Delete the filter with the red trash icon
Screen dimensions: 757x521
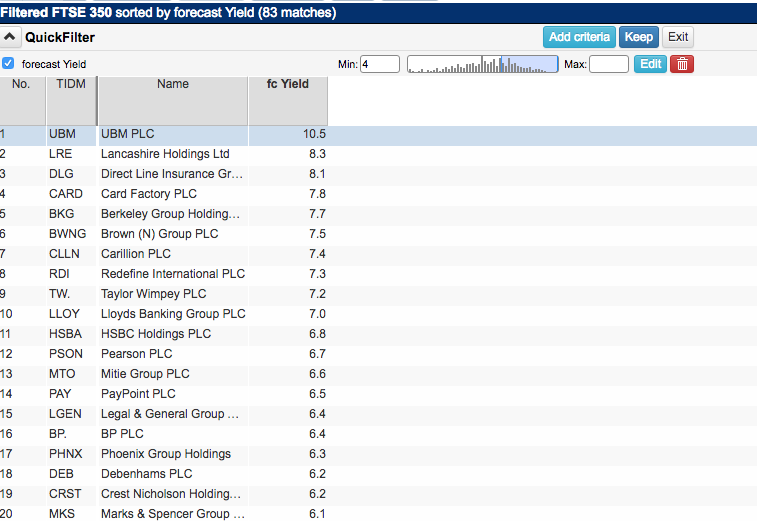[682, 64]
